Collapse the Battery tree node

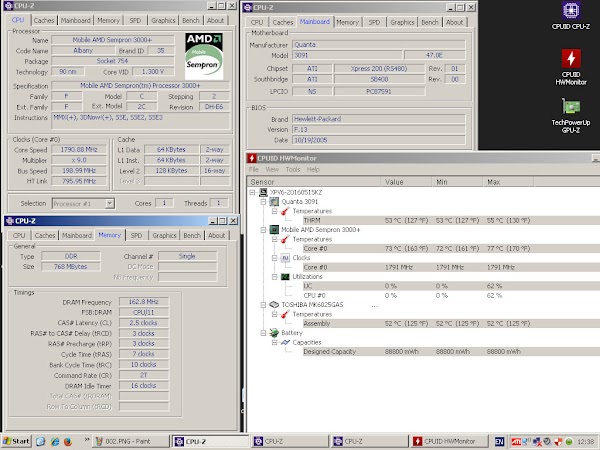(x=263, y=333)
